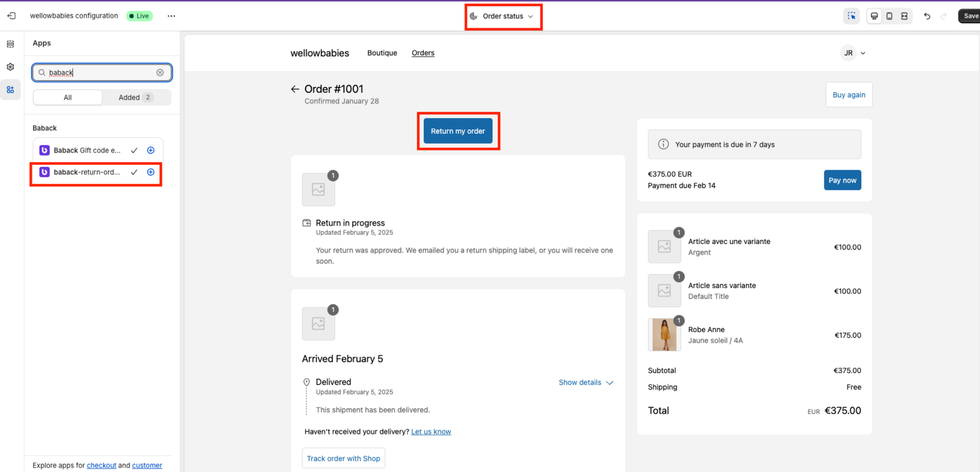The image size is (980, 472).
Task: Open the customer apps link
Action: tap(147, 465)
